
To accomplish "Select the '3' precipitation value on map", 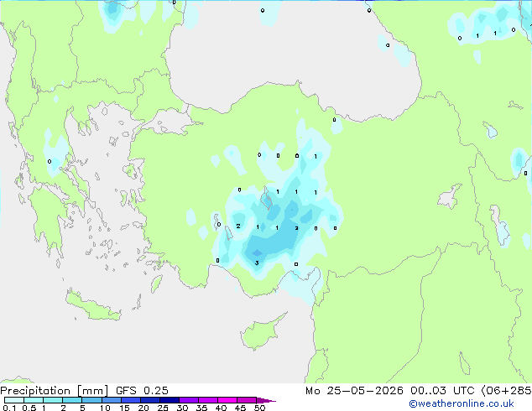I will pyautogui.click(x=257, y=263).
